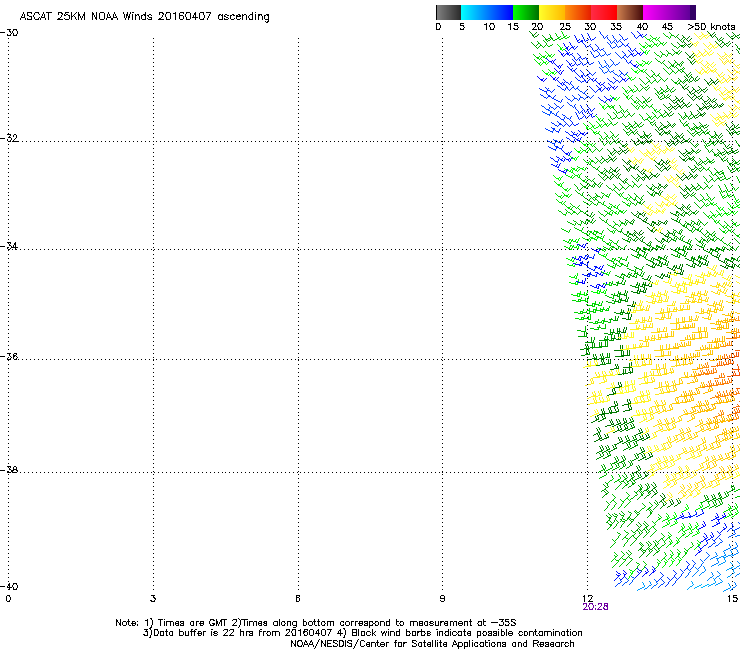Click longitude axis label '12'

[588, 599]
